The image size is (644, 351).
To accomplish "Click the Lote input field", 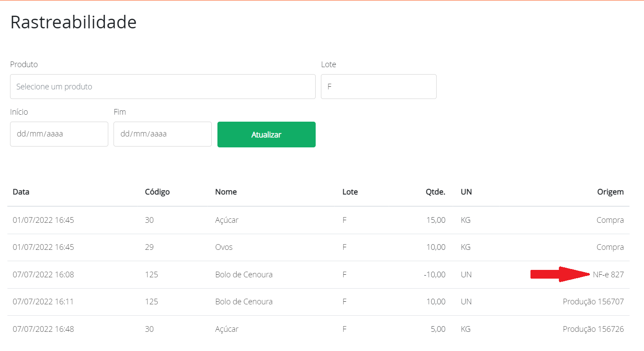I will click(x=378, y=86).
